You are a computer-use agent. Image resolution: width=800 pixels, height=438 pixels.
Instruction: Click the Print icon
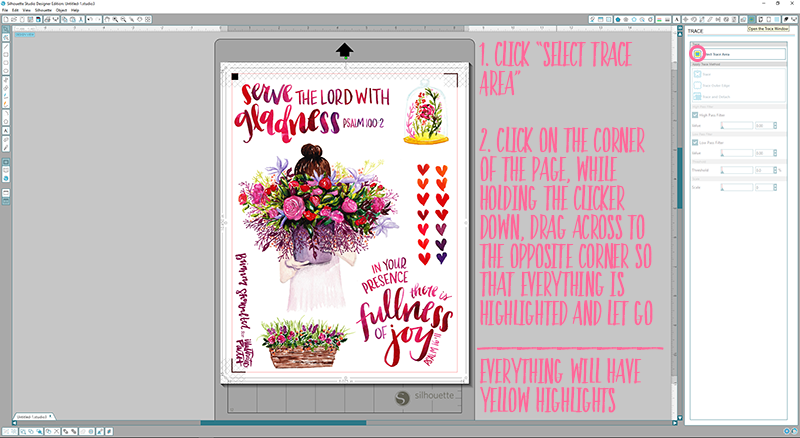[47, 19]
